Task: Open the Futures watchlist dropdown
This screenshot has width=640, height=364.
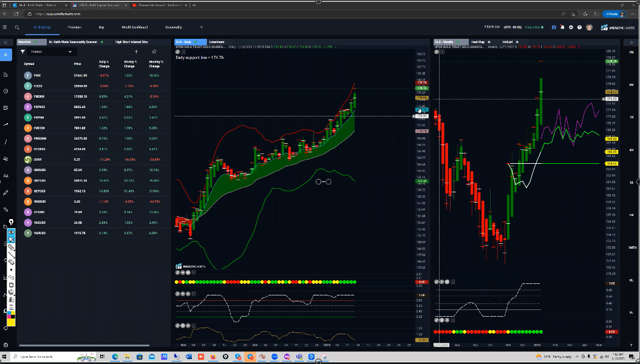Action: point(50,52)
